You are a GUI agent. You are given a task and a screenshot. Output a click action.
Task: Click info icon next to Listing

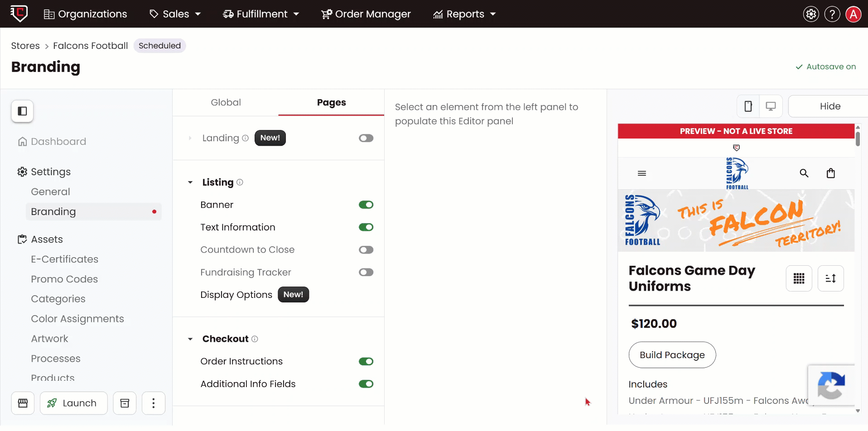[x=240, y=182]
